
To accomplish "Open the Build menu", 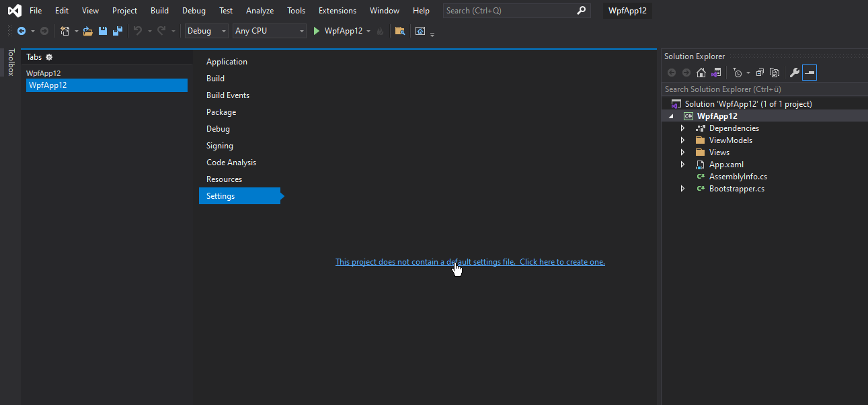I will point(160,11).
